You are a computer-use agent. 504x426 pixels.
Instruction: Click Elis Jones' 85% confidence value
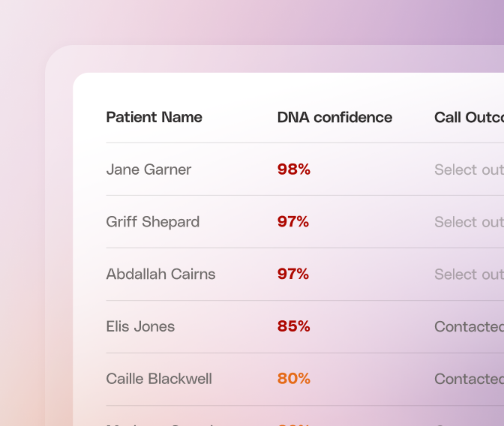tap(294, 326)
